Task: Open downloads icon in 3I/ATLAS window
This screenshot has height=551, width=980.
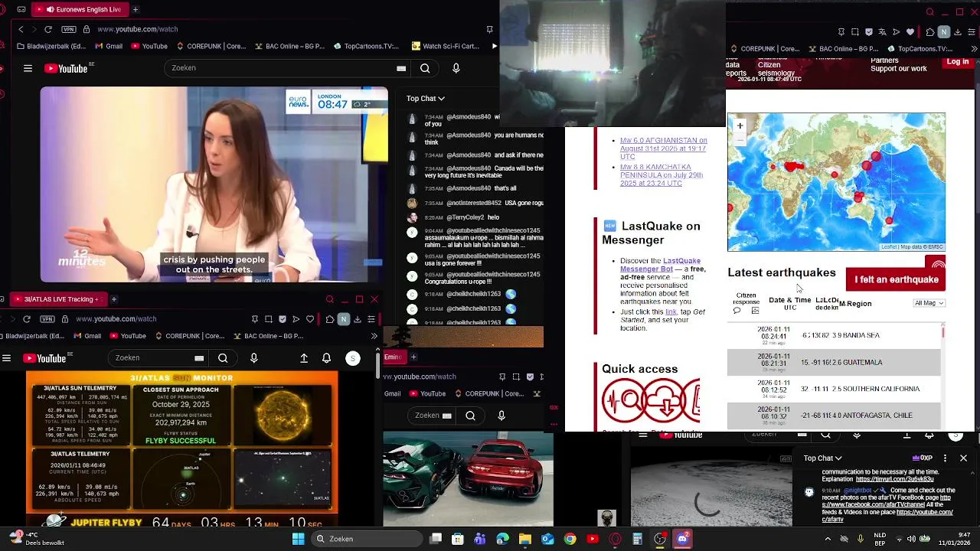Action: (x=358, y=319)
